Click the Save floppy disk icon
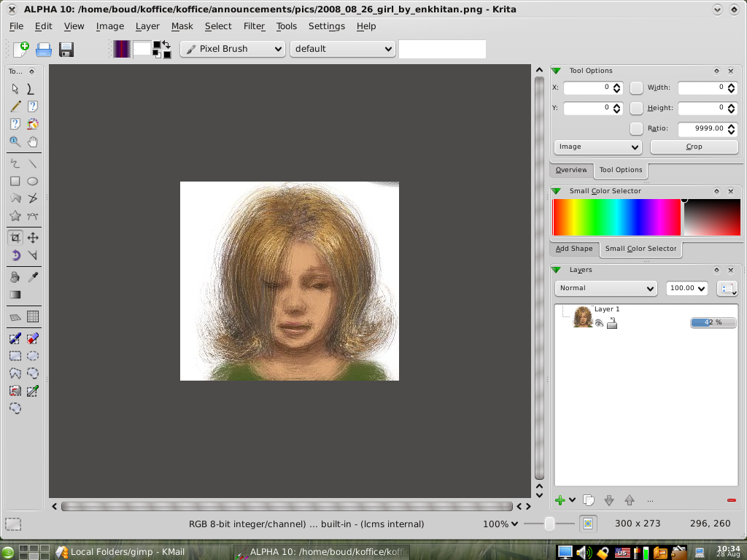 click(66, 49)
